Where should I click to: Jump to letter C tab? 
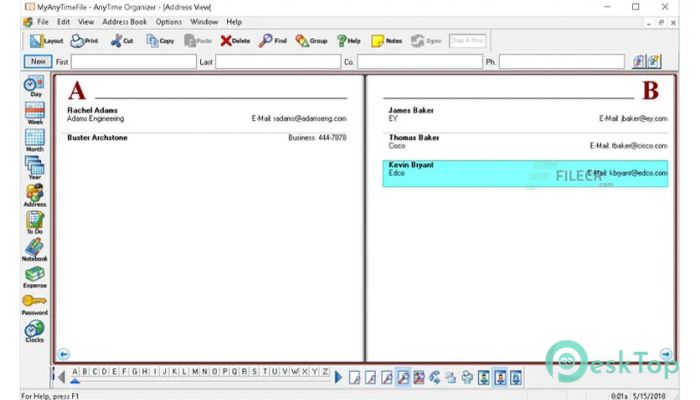click(95, 371)
